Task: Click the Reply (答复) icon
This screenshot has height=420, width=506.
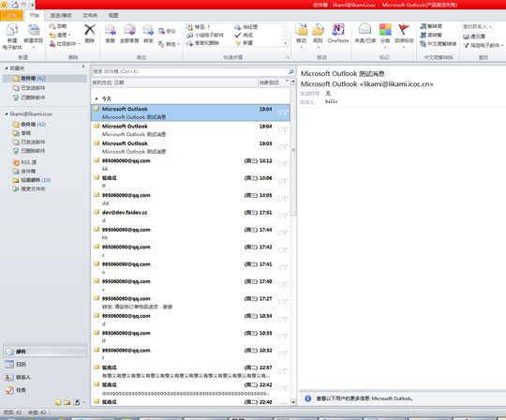Action: 111,34
